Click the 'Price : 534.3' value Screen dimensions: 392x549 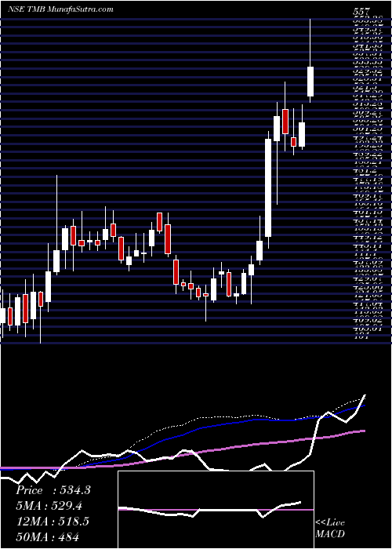(x=53, y=490)
